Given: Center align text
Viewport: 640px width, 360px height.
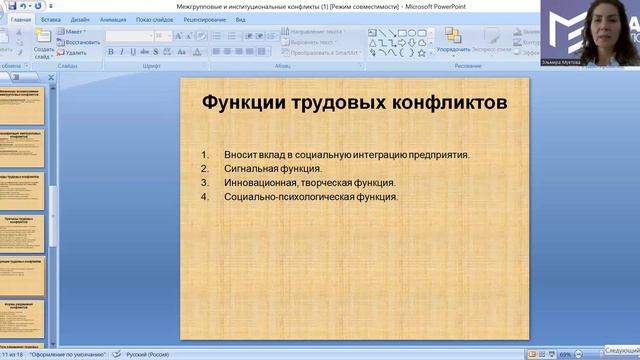Looking at the screenshot, I should pos(227,51).
